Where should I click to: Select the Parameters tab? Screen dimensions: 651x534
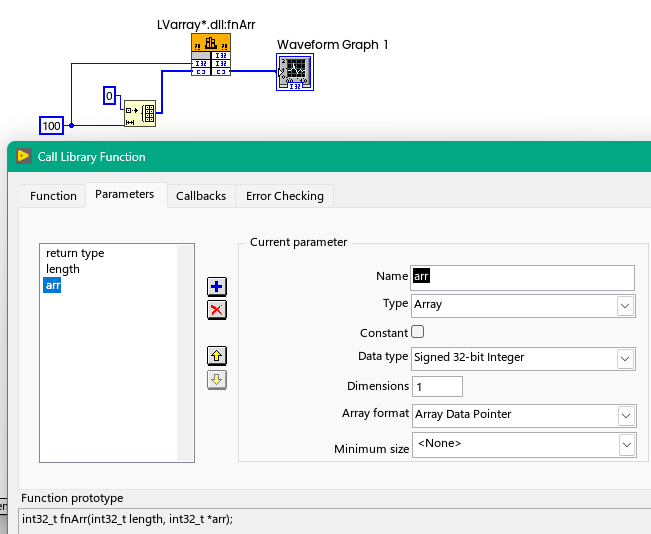[125, 194]
